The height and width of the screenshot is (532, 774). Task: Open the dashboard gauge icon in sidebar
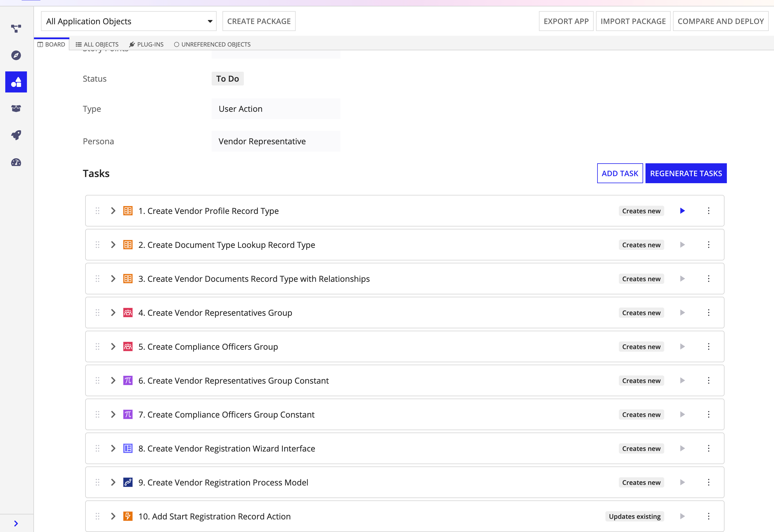pyautogui.click(x=16, y=162)
